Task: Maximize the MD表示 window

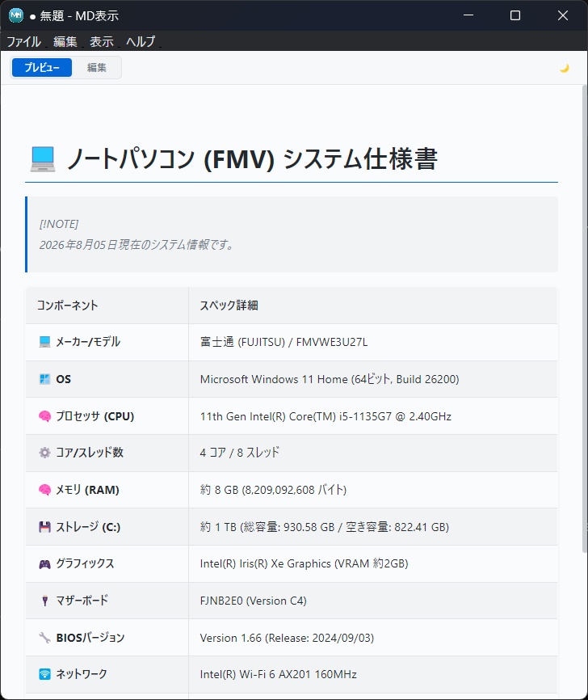Action: [x=515, y=15]
